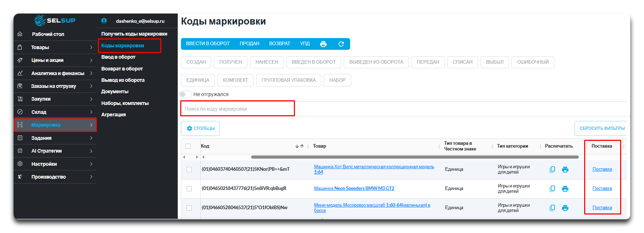Click printer icon for Мусоровоз row
This screenshot has width=644, height=233.
565,208
